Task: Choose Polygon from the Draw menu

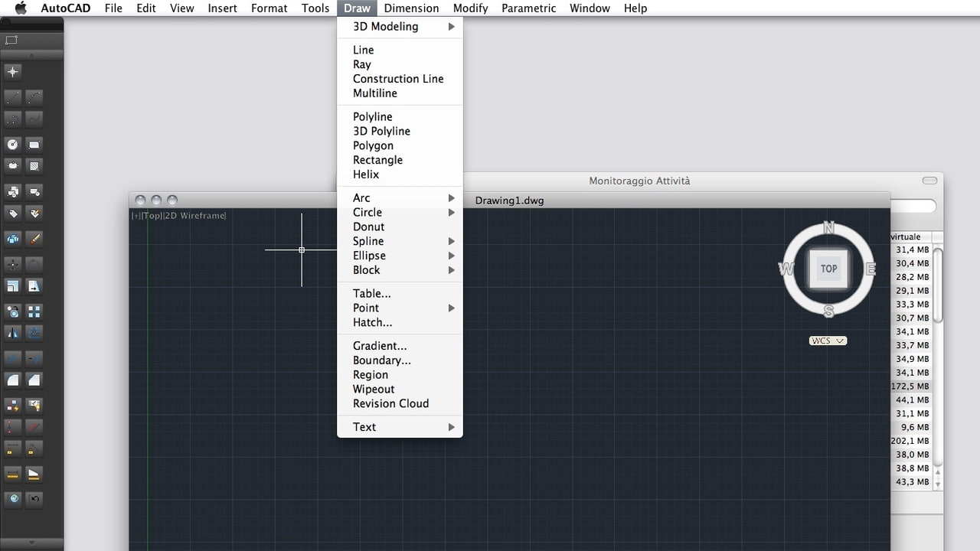Action: (x=400, y=145)
